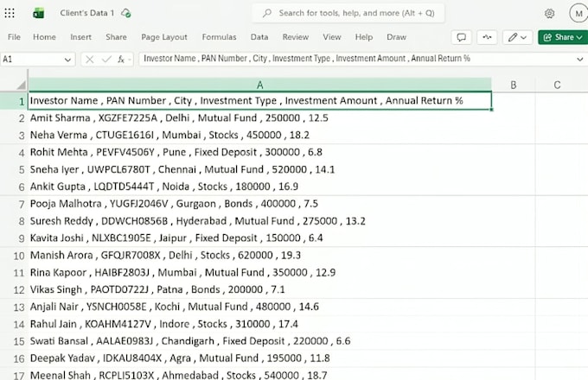588x380 pixels.
Task: Select row 1 header
Action: pos(14,101)
